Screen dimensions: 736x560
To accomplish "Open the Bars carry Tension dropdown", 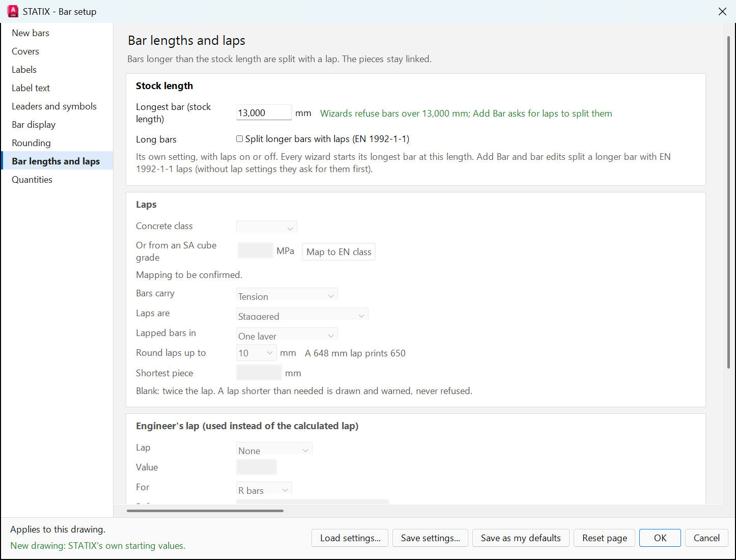I will pyautogui.click(x=287, y=294).
